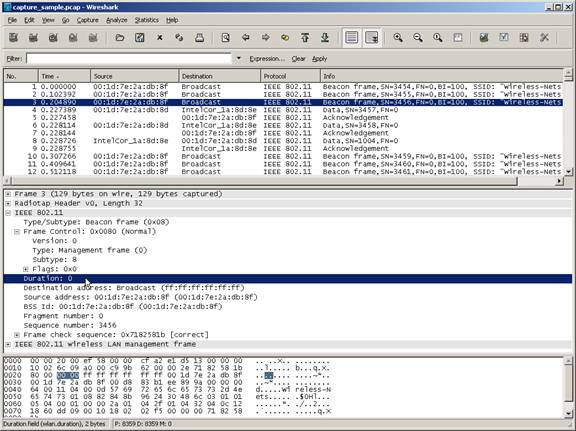The height and width of the screenshot is (431, 576).
Task: Expand IEEE 802.11 wireless LAN management frame
Action: [x=8, y=344]
